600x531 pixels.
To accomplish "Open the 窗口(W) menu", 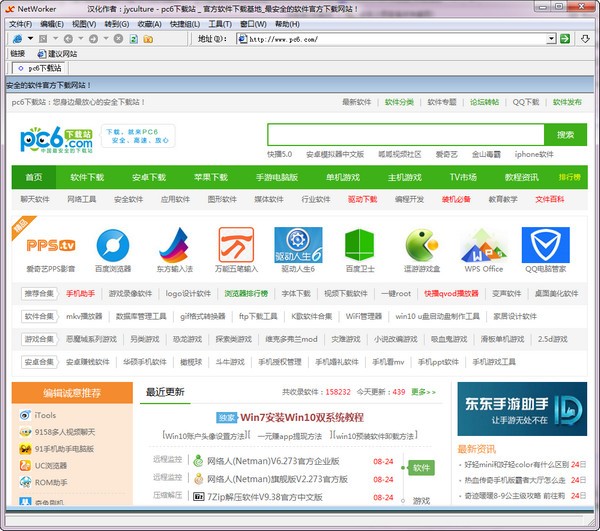I will [253, 24].
